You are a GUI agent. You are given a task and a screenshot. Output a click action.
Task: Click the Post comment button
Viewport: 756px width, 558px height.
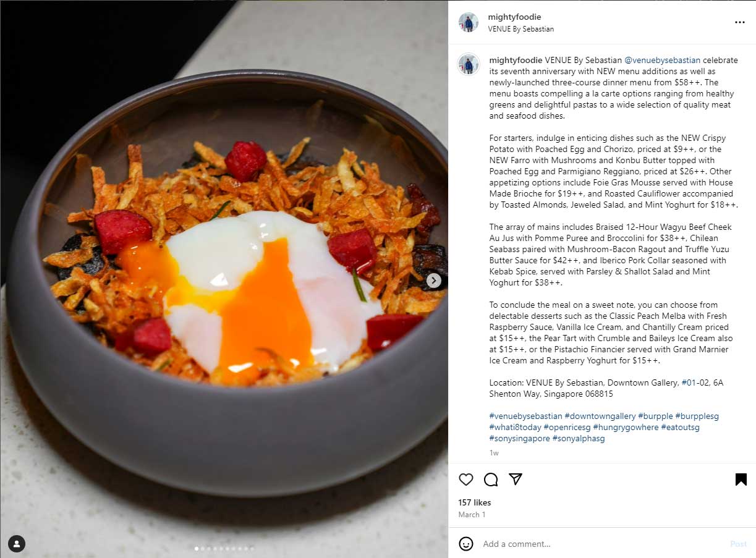pyautogui.click(x=738, y=544)
